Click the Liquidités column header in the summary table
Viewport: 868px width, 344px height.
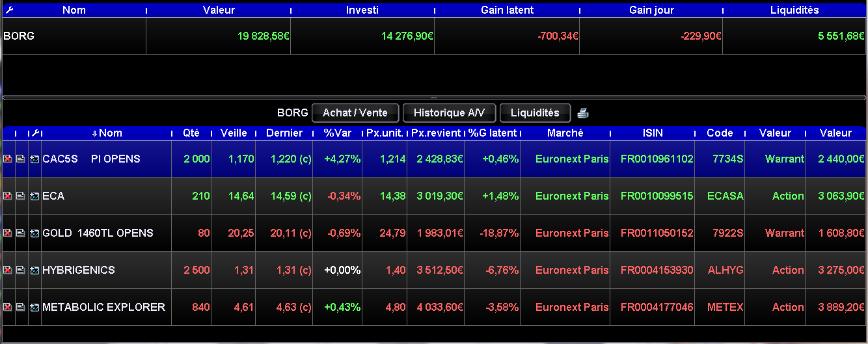click(794, 10)
